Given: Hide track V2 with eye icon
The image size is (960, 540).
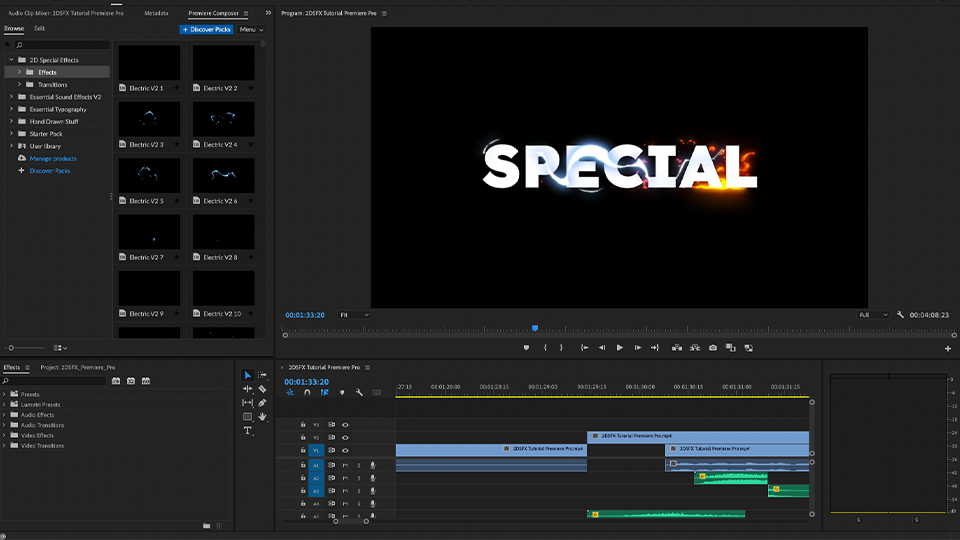Looking at the screenshot, I should point(345,438).
